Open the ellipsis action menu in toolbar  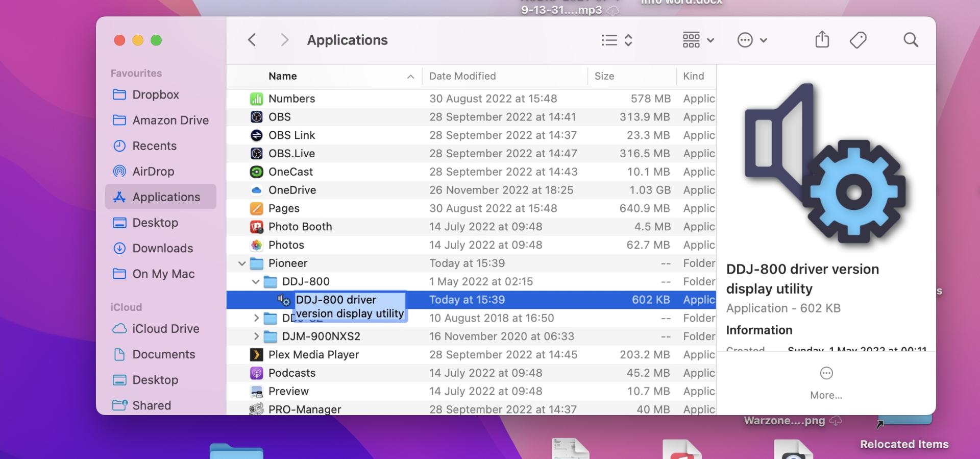point(752,40)
